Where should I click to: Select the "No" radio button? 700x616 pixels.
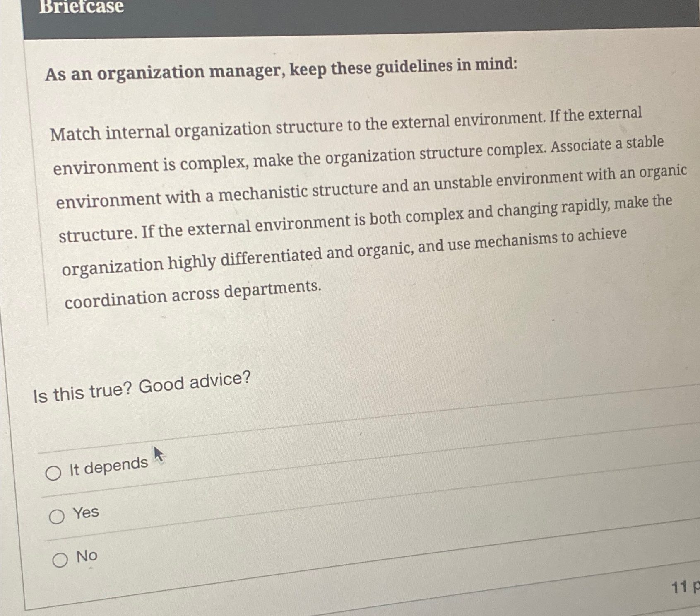pyautogui.click(x=61, y=559)
